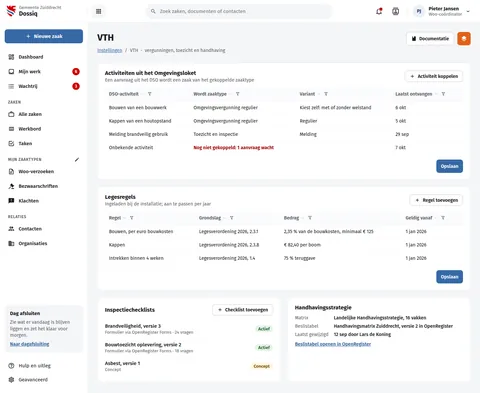Click Concept status badge for Asbest
This screenshot has height=393, width=480.
[261, 366]
